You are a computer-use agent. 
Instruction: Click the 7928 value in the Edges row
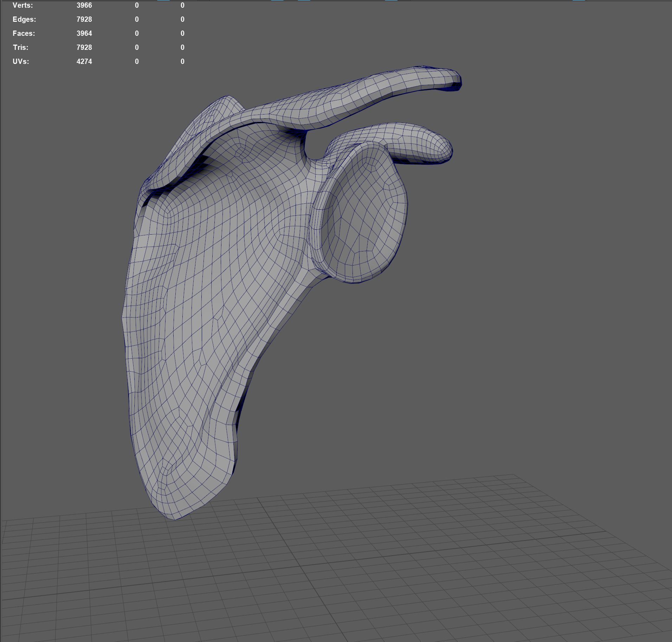point(84,19)
